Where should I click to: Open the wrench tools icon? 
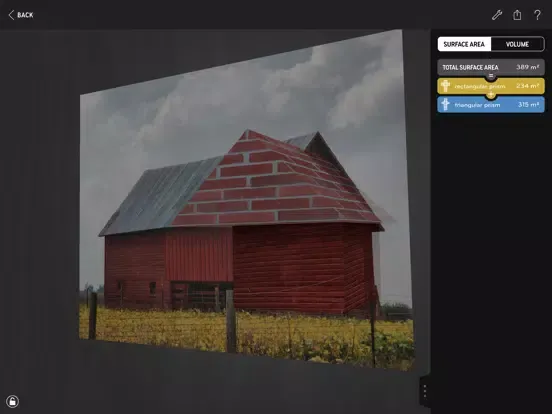pyautogui.click(x=497, y=15)
